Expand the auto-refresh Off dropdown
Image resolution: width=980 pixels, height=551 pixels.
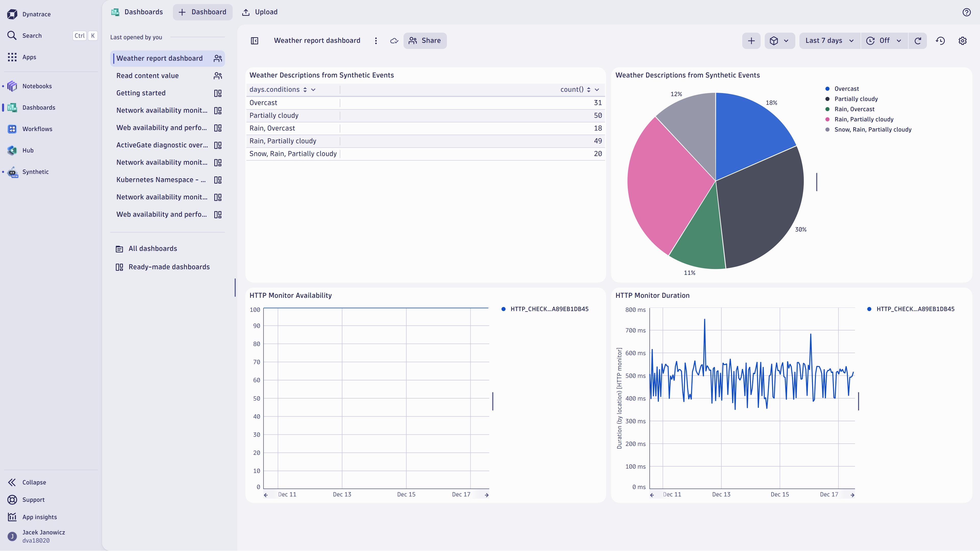[x=884, y=41]
